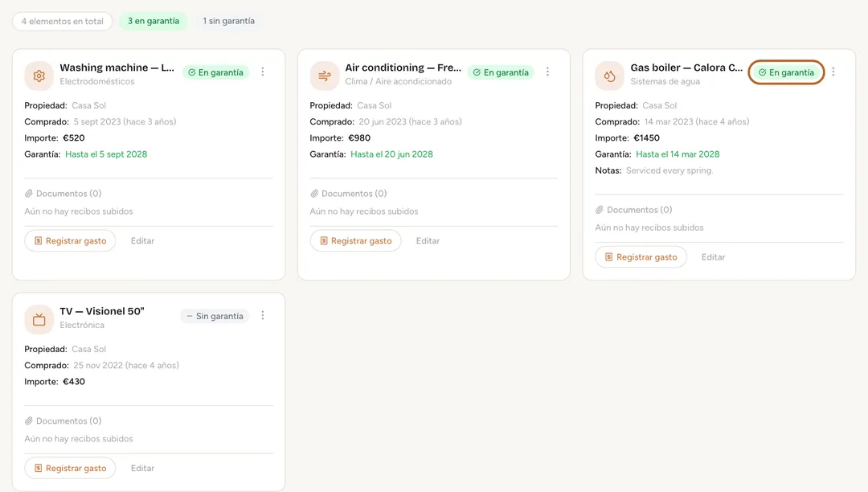Viewport: 868px width, 492px height.
Task: Register an expense for the Air conditioning
Action: 355,240
